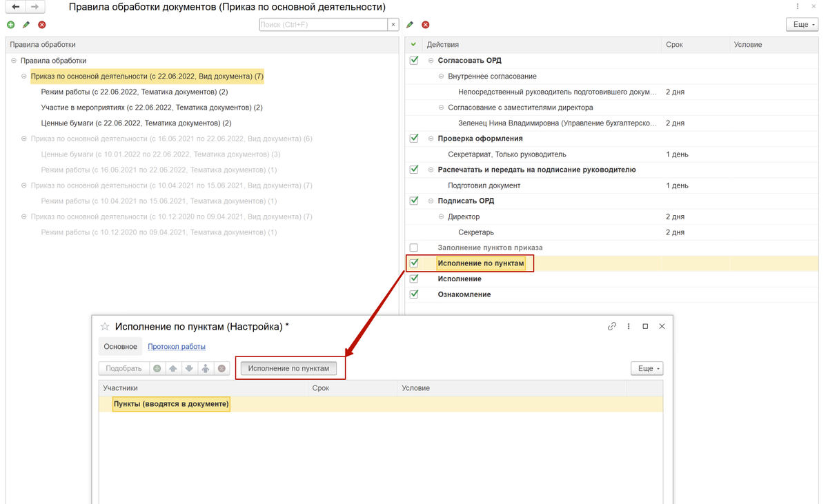
Task: Select the Ценные бумаги (с 22.06.2022) rule
Action: tap(136, 123)
